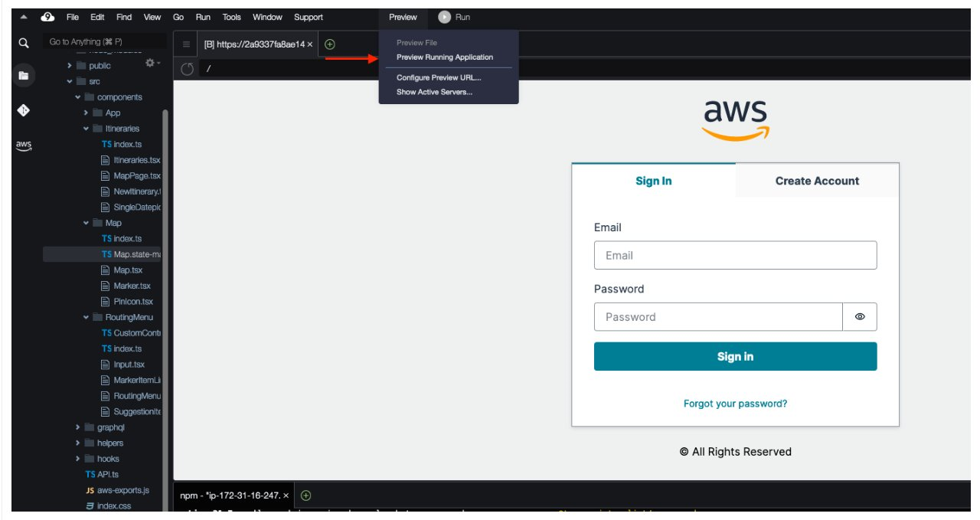
Task: Open the Source Control git icon
Action: (24, 110)
